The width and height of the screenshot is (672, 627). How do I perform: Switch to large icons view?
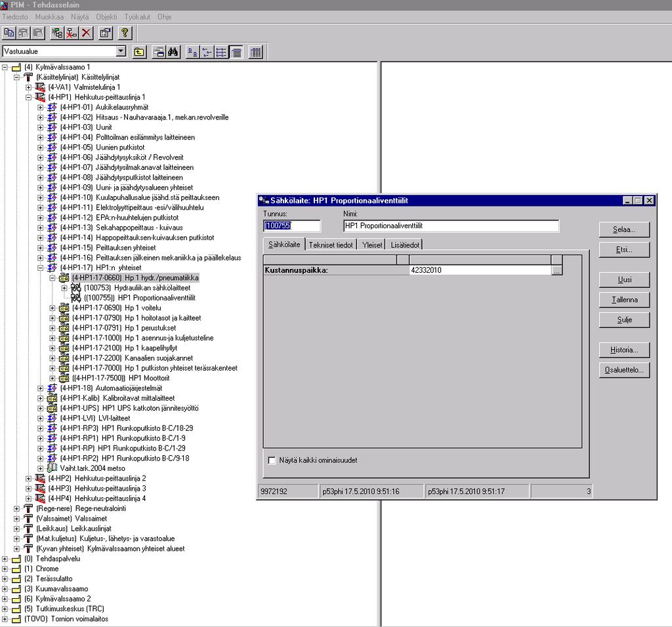[x=193, y=52]
